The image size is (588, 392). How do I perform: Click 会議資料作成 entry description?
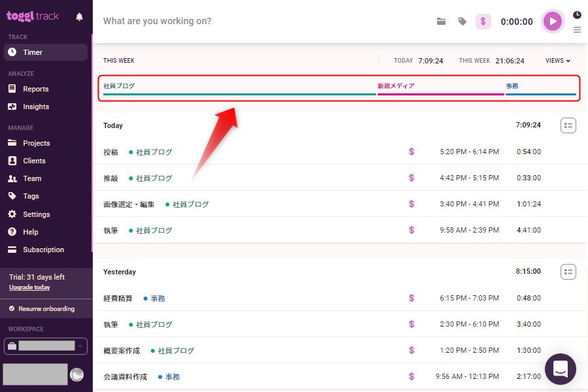(x=125, y=376)
